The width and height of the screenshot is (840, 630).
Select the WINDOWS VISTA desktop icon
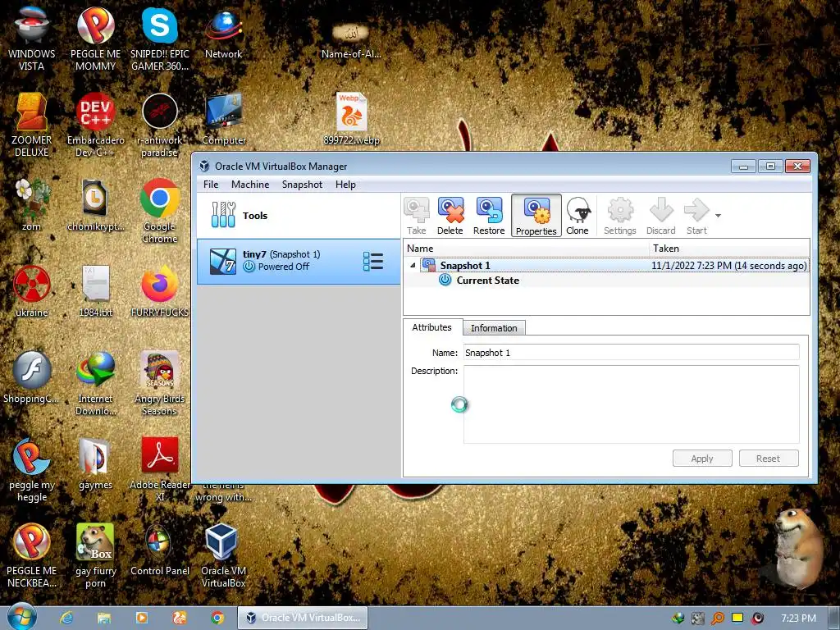coord(32,39)
